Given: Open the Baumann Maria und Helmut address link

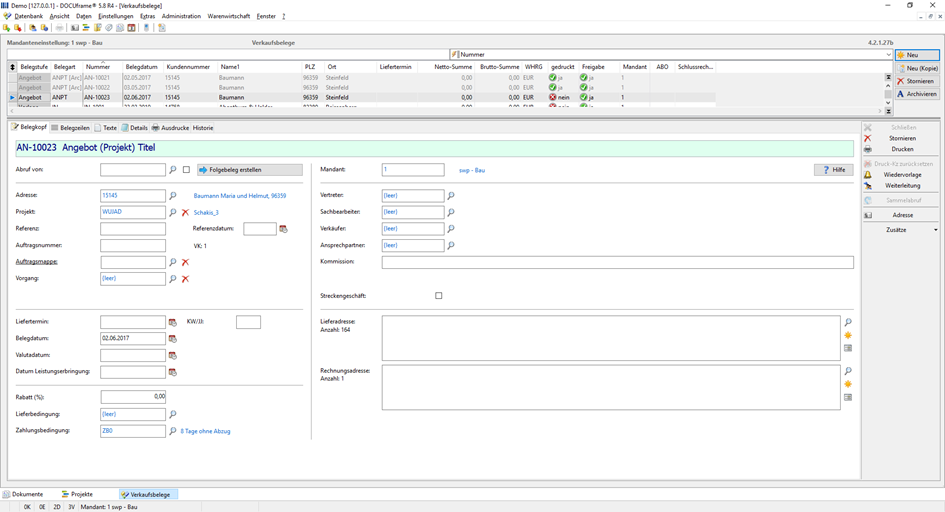Looking at the screenshot, I should coord(240,196).
